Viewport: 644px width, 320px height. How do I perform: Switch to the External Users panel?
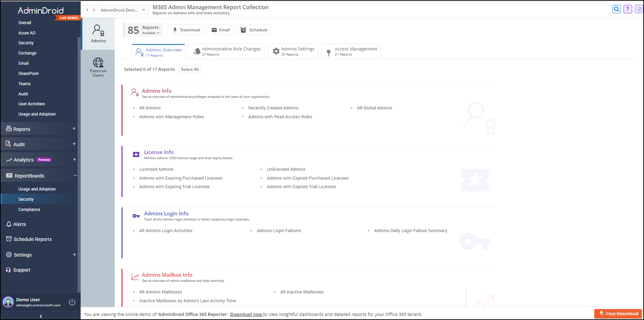pyautogui.click(x=98, y=66)
